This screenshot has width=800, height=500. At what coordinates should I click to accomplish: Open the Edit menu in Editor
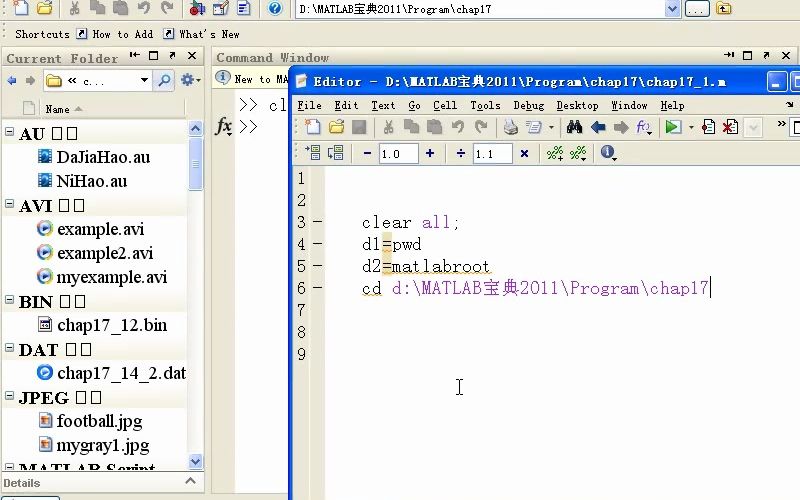coord(346,105)
